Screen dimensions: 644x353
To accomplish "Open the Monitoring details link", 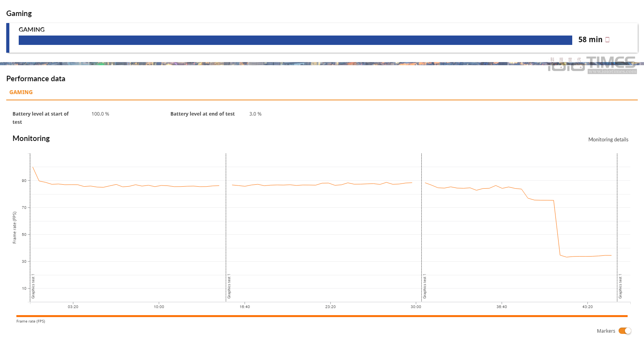I will (608, 139).
